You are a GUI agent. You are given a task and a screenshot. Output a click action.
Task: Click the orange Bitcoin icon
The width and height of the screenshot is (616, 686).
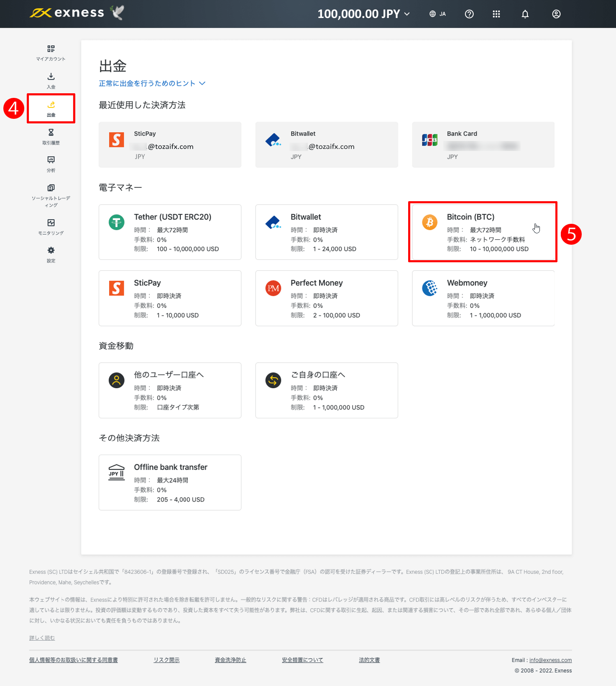(x=429, y=222)
